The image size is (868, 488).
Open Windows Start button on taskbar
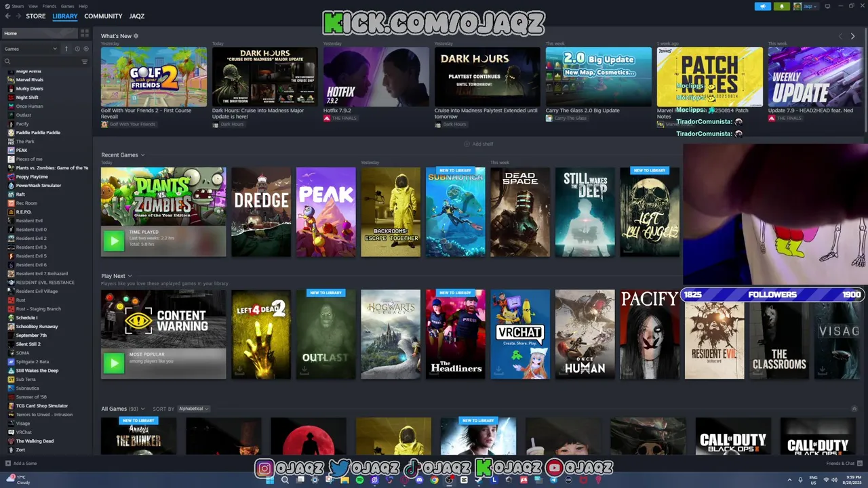(270, 480)
